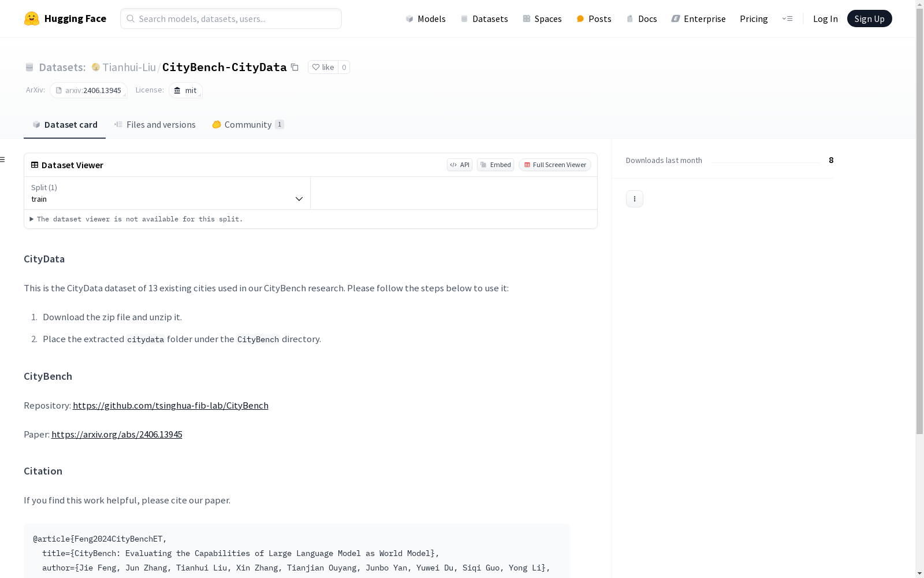Screen dimensions: 924x578
Task: Like the dataset with the heart button
Action: click(323, 67)
